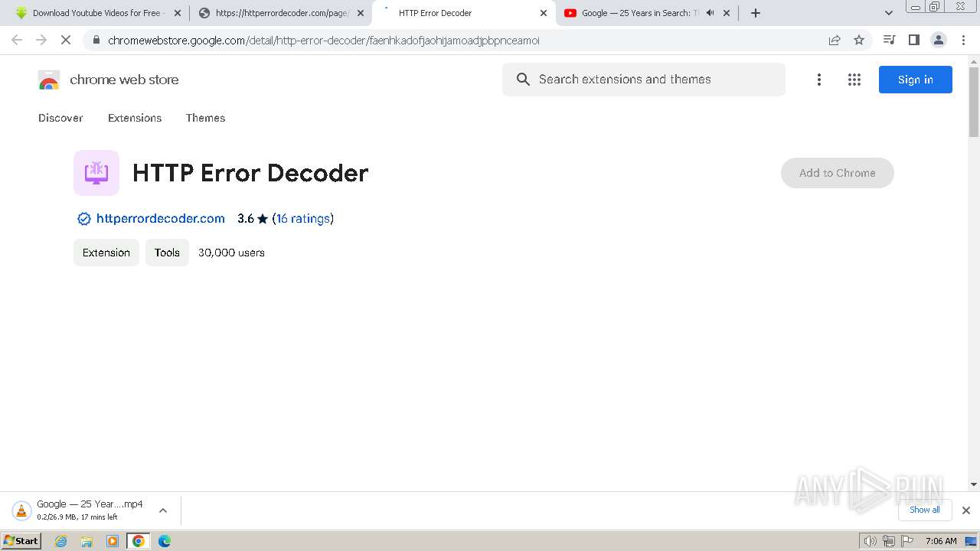Focus the Search extensions and themes field
The image size is (980, 551).
644,80
